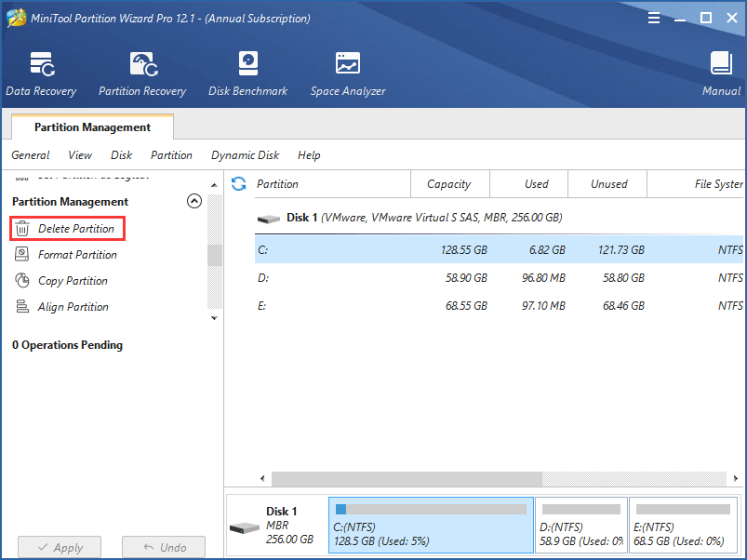Collapse the Partition Management section
747x560 pixels.
[193, 201]
